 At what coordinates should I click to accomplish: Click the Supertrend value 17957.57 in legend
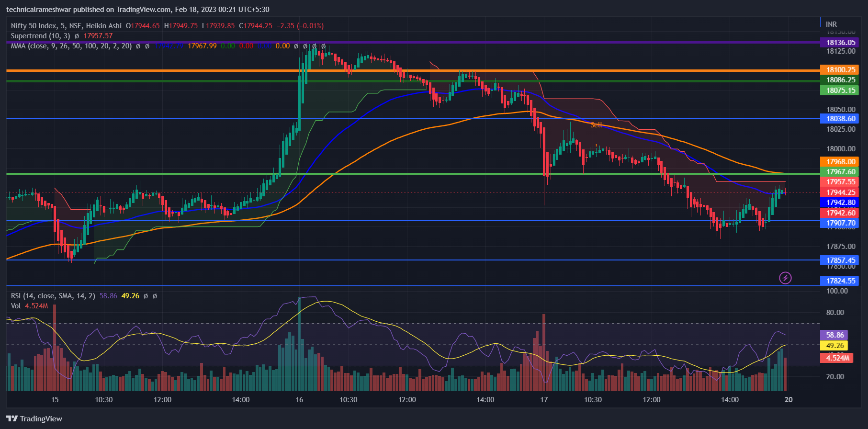[98, 36]
